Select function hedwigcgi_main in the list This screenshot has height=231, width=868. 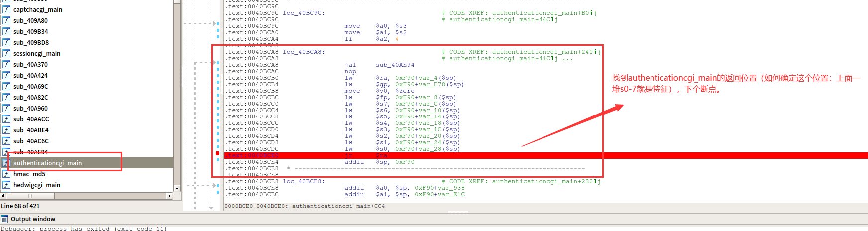pyautogui.click(x=37, y=185)
